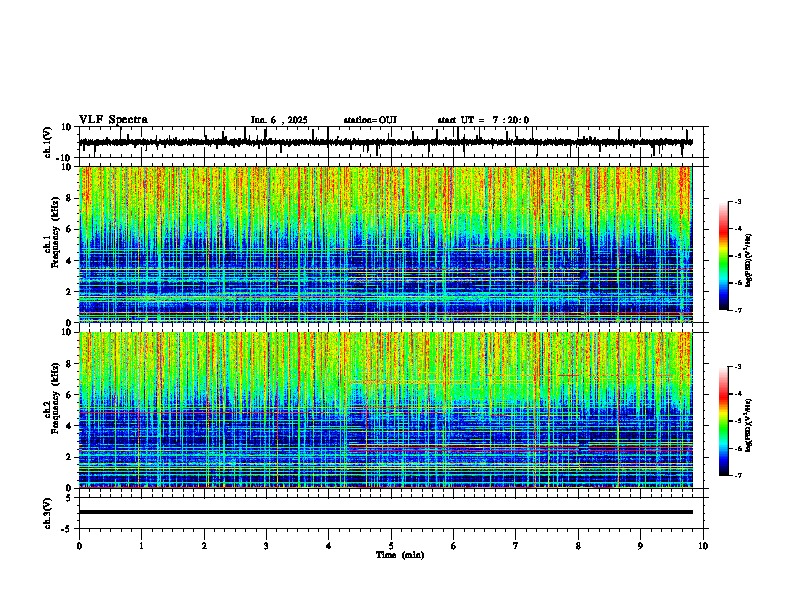Click the ch.2 "Frequency (kHz)" axis label
The image size is (792, 612).
[55, 398]
